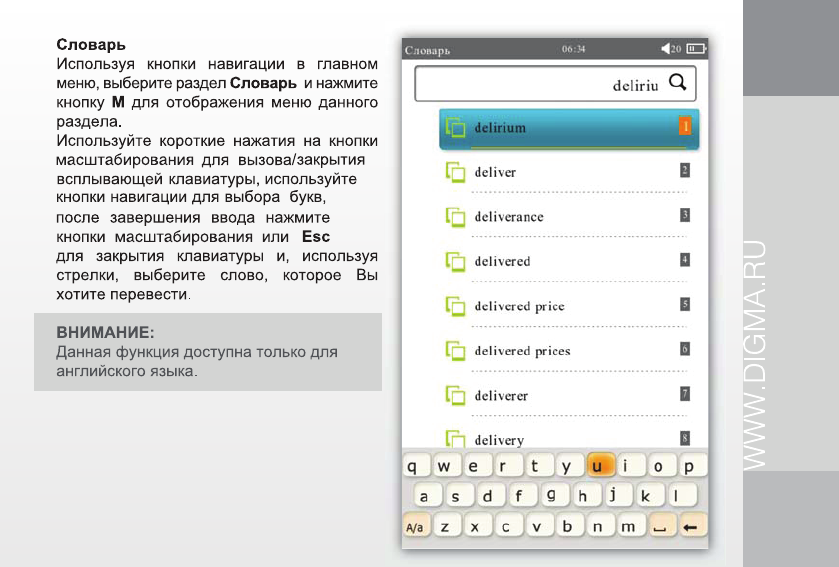Tap the battery icon in status bar
This screenshot has width=839, height=567.
point(696,49)
